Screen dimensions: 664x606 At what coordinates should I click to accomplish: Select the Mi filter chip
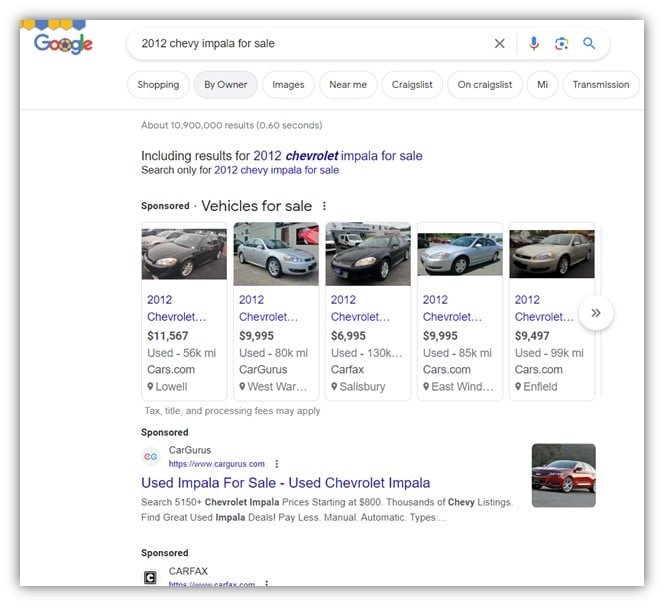(x=542, y=85)
